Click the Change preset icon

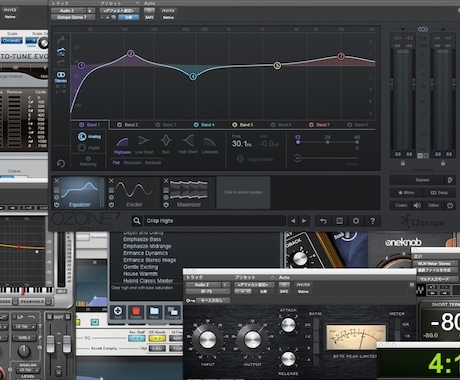tap(172, 313)
